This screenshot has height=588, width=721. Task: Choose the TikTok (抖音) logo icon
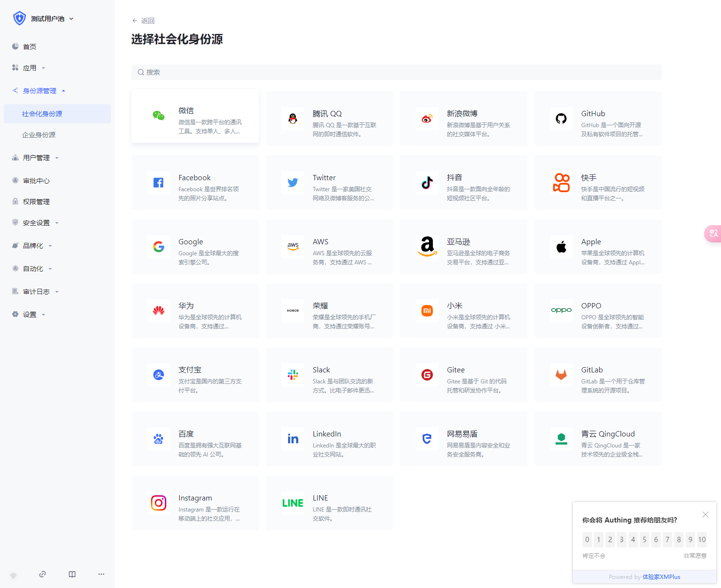point(427,183)
